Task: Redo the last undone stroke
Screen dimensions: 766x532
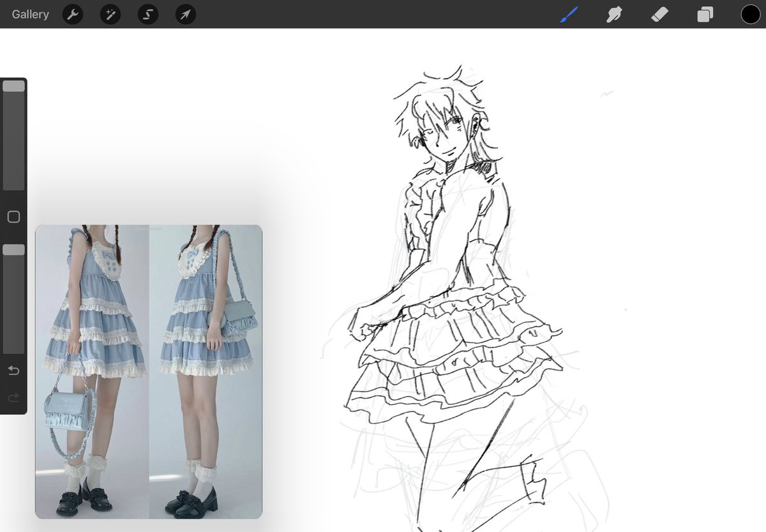Action: (x=13, y=398)
